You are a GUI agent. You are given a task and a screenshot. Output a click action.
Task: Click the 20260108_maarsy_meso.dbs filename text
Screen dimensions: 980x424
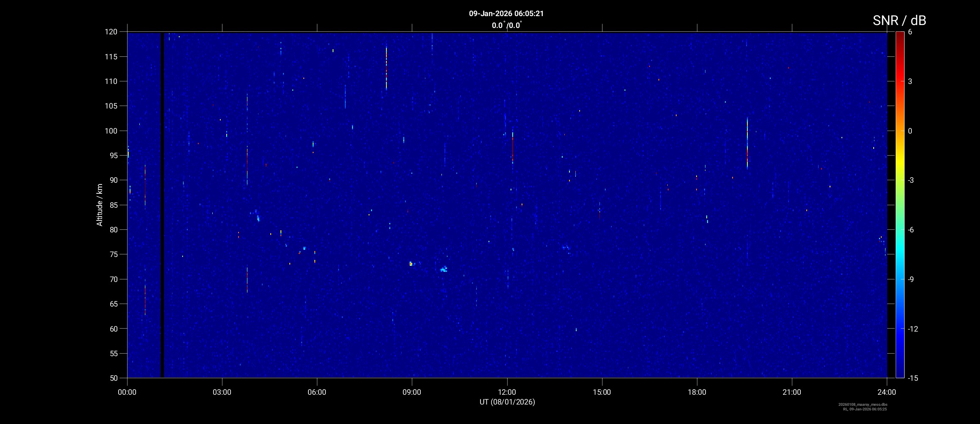point(863,404)
